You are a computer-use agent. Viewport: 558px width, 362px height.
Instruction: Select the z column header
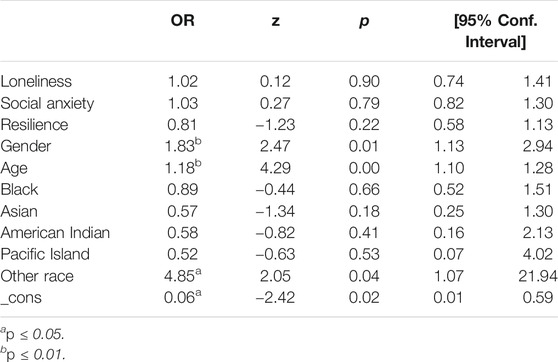pos(275,21)
